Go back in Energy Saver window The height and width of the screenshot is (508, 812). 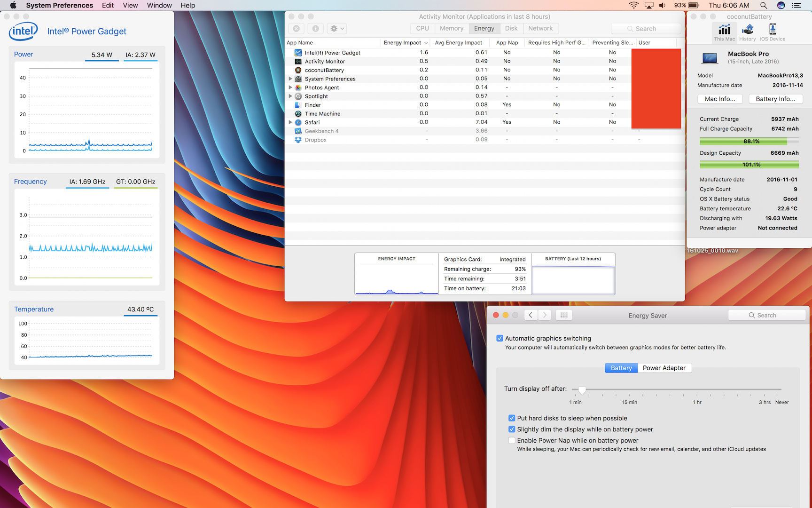pos(531,315)
